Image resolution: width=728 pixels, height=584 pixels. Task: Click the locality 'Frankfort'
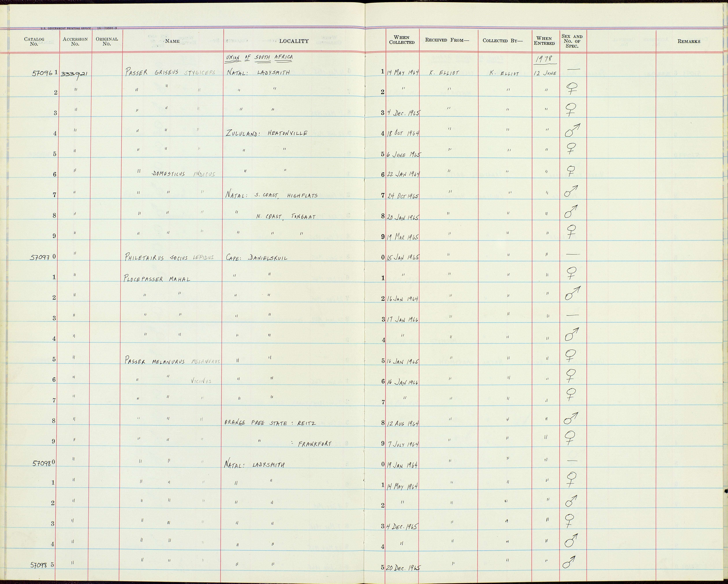click(315, 444)
